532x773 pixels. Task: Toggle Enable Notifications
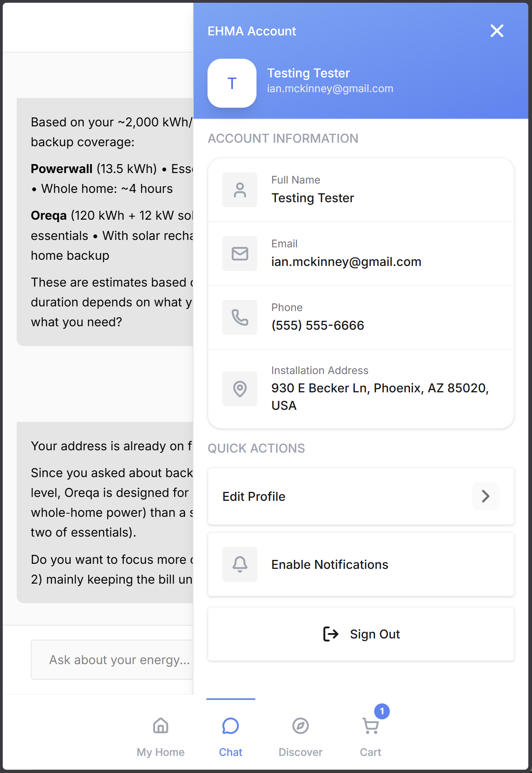coord(330,565)
